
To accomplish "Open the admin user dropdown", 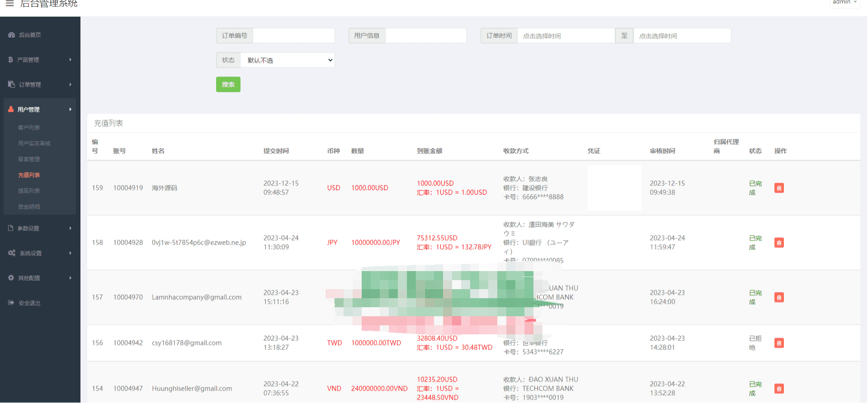I will 844,2.
